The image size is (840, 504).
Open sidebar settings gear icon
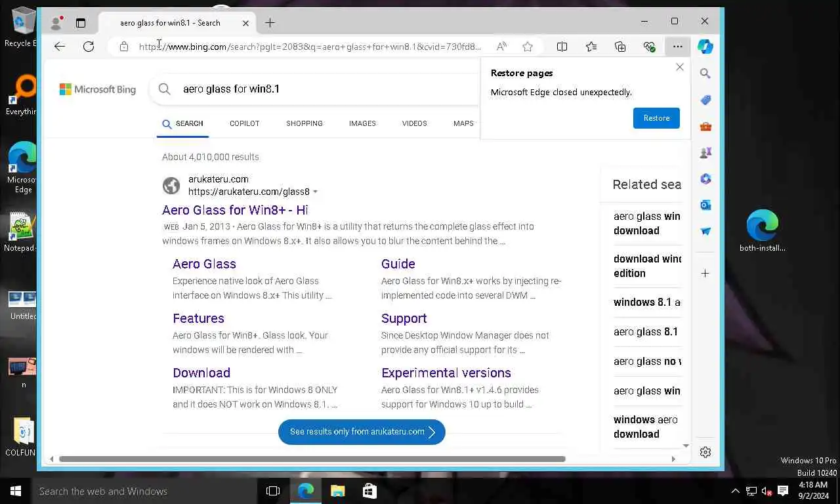coord(705,452)
